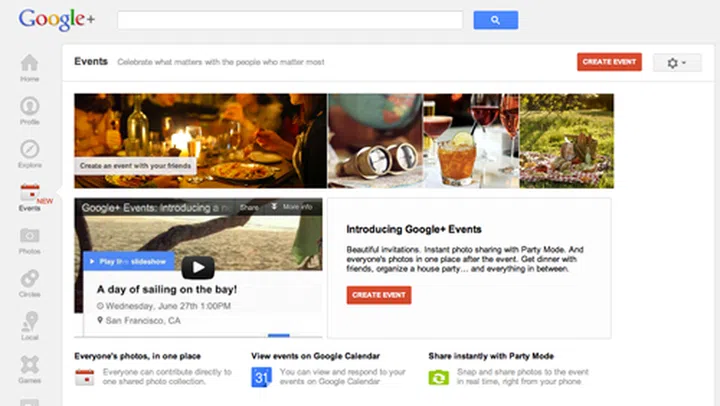Click into the Google+ search field
Viewport: 720px width, 406px height.
point(290,20)
